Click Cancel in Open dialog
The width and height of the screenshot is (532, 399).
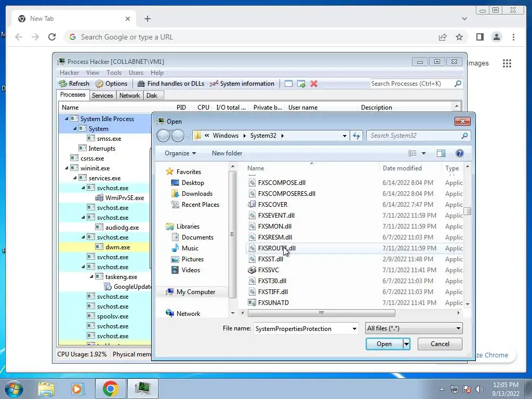tap(440, 344)
